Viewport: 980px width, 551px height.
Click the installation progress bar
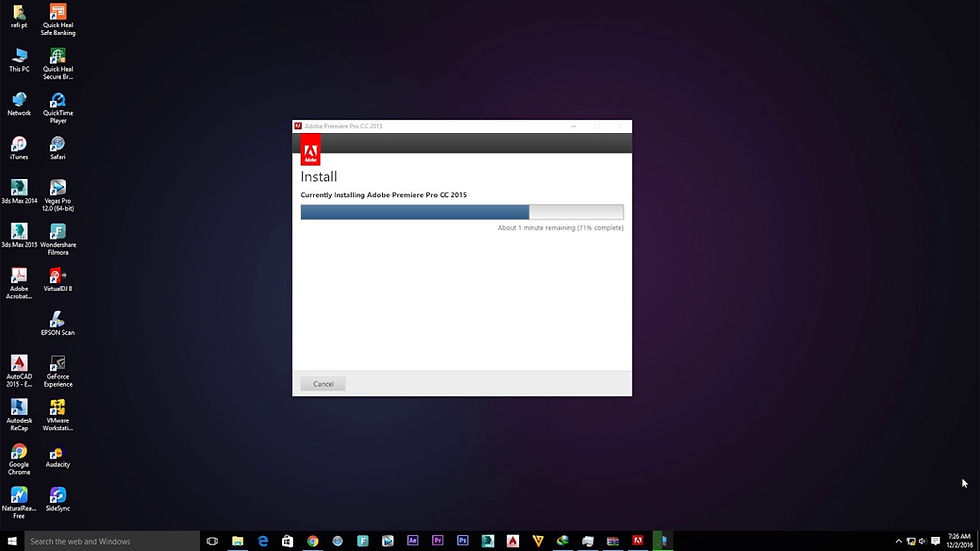tap(462, 212)
